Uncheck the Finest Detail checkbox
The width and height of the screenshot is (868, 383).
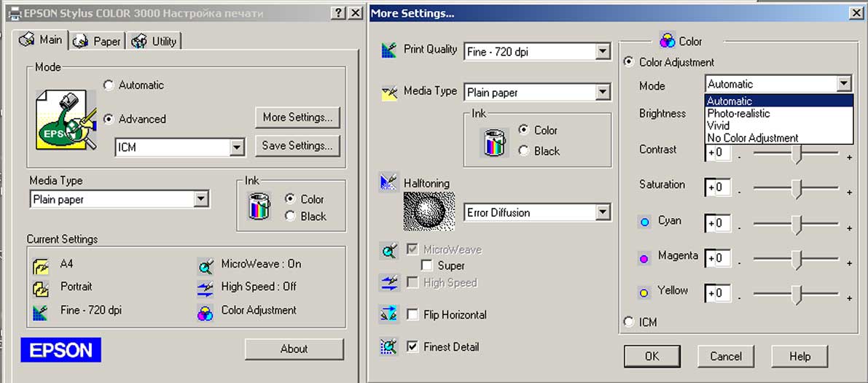413,347
